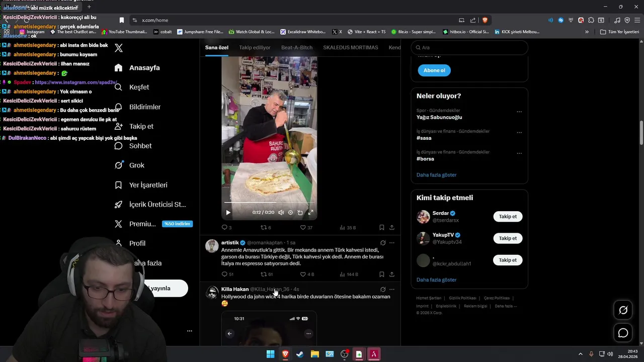Open more options for #borsa trend
Image resolution: width=644 pixels, height=362 pixels.
click(519, 153)
